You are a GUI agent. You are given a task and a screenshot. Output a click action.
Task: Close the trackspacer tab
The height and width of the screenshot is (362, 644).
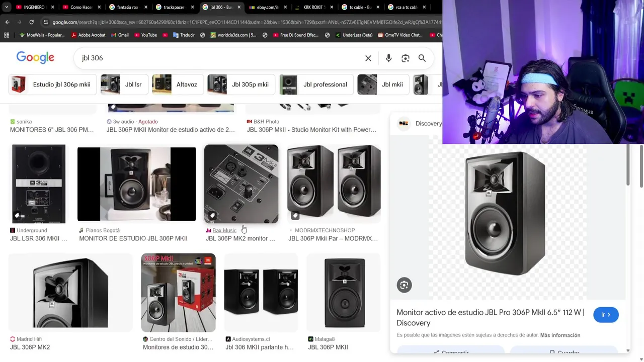click(192, 7)
